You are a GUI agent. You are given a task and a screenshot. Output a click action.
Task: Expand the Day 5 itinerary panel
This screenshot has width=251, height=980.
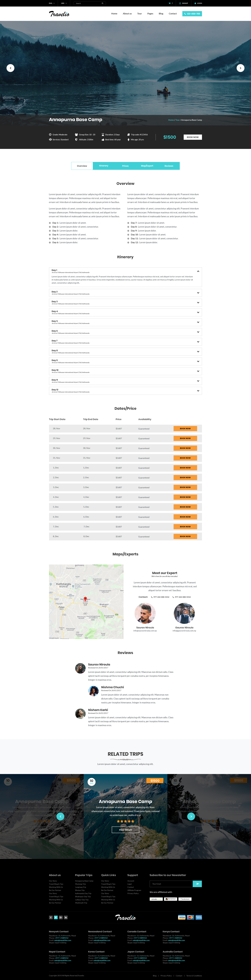click(x=198, y=322)
